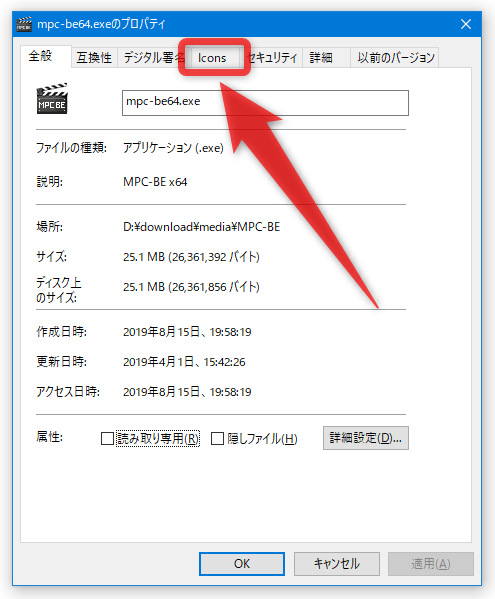
Task: Click disk size value 25.1 MB (26,361,856 バイト)
Action: point(191,287)
